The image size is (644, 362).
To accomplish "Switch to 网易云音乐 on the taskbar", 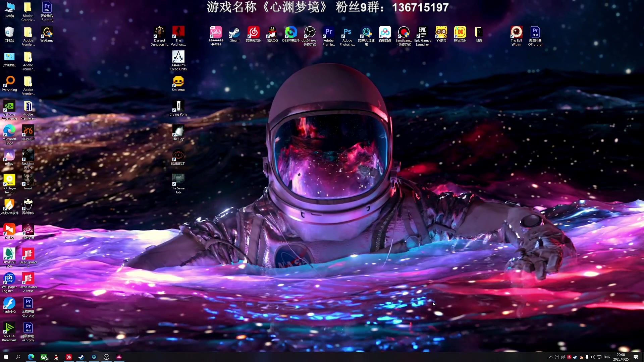I will pos(69,357).
